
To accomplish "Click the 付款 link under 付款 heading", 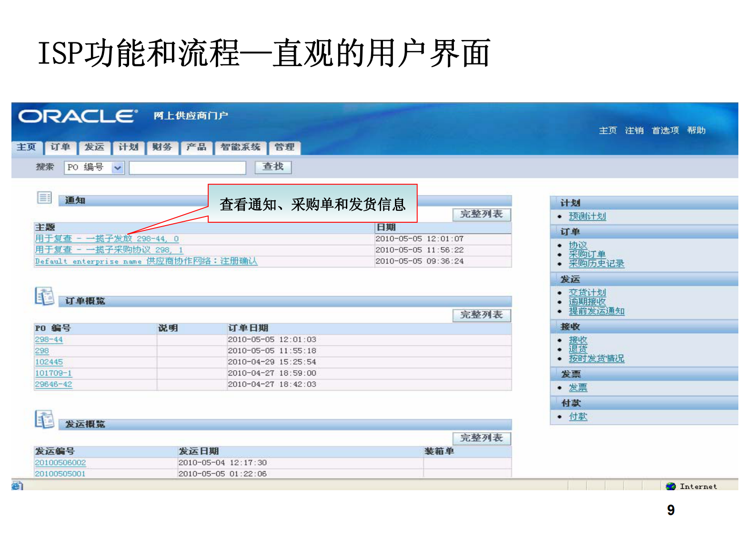I will [x=578, y=416].
